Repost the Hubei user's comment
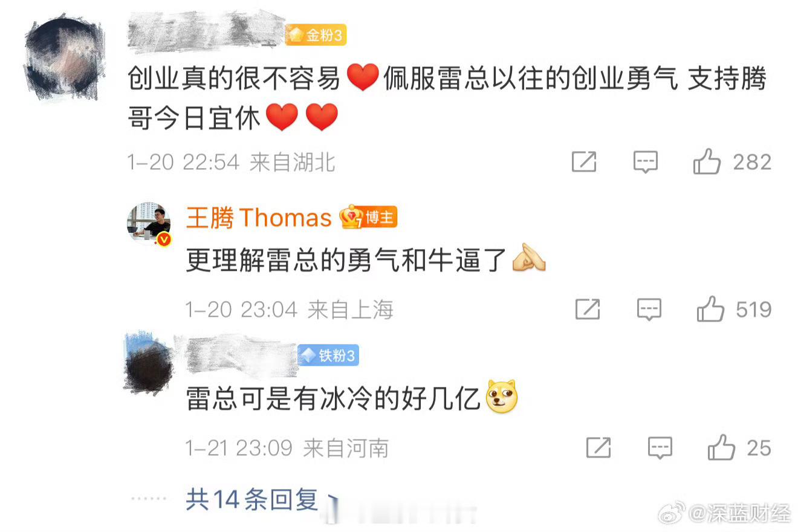The image size is (798, 532). 584,161
